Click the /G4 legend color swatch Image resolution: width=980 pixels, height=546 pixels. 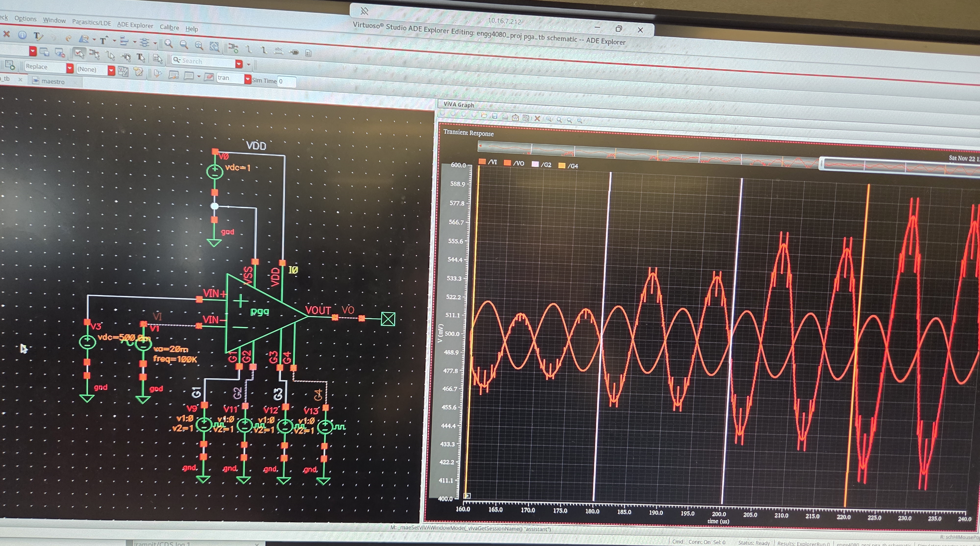coord(562,165)
